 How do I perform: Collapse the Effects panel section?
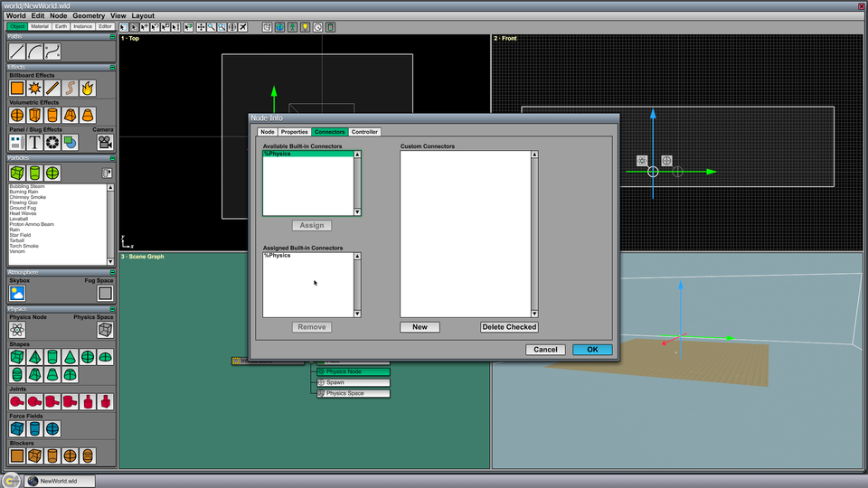click(x=112, y=67)
